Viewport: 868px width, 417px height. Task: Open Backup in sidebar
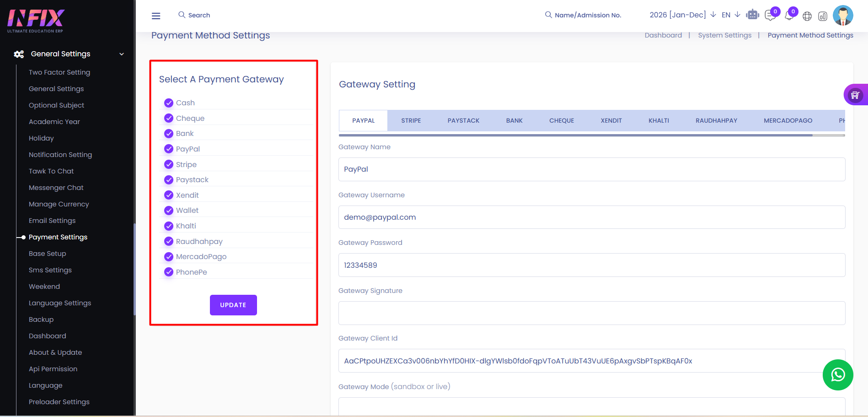41,320
